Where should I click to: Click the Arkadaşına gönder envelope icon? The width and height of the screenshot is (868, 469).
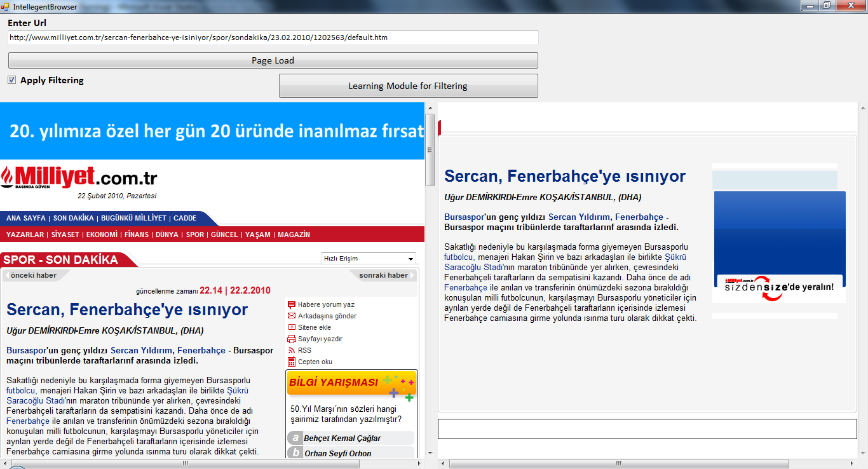click(x=292, y=316)
